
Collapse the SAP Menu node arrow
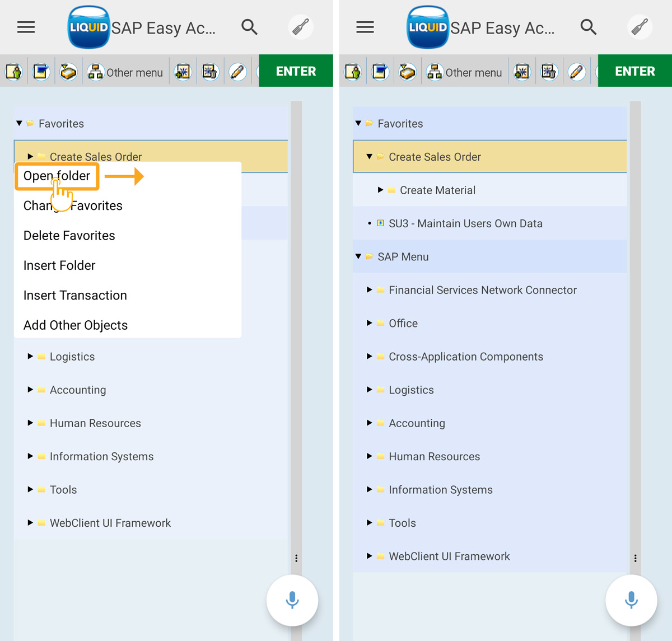tap(358, 256)
